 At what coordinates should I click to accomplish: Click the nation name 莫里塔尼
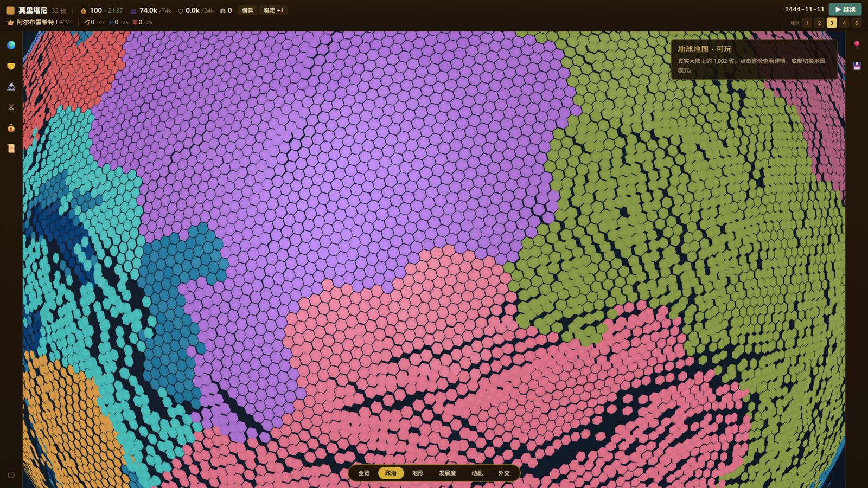(33, 10)
